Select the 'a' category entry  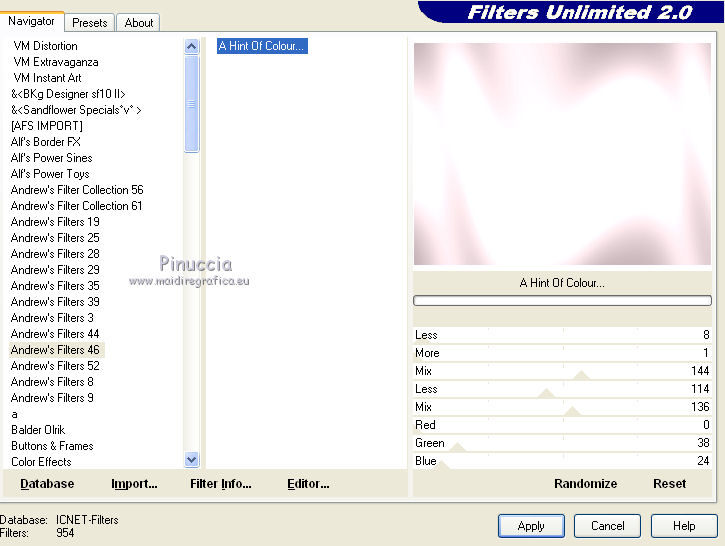tap(14, 414)
